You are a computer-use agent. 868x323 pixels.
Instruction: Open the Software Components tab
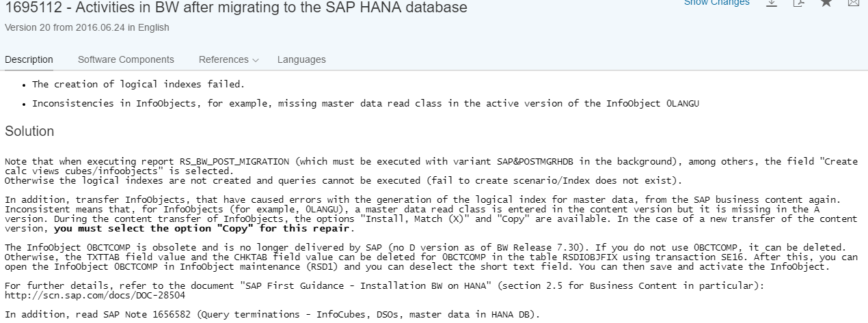pyautogui.click(x=126, y=59)
